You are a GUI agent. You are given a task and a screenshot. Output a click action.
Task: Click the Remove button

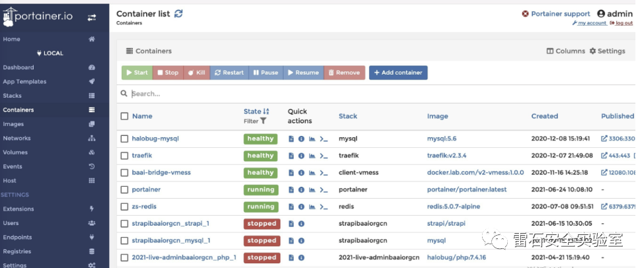point(344,73)
